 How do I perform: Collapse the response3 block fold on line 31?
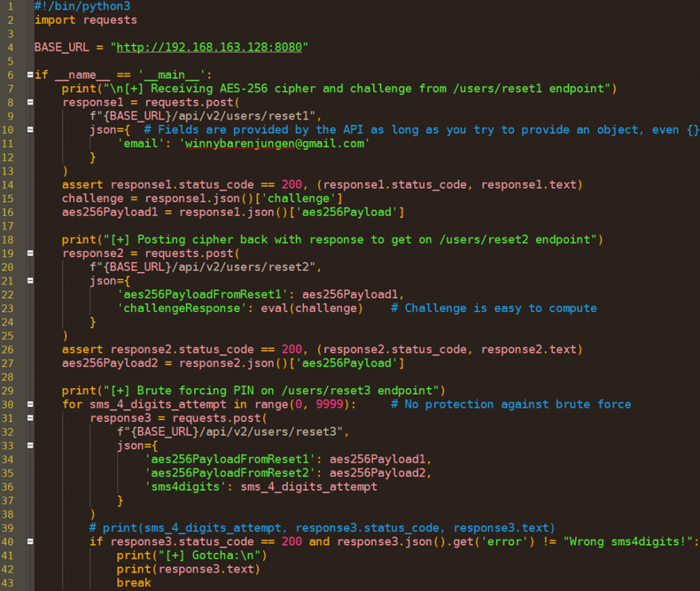click(x=30, y=418)
